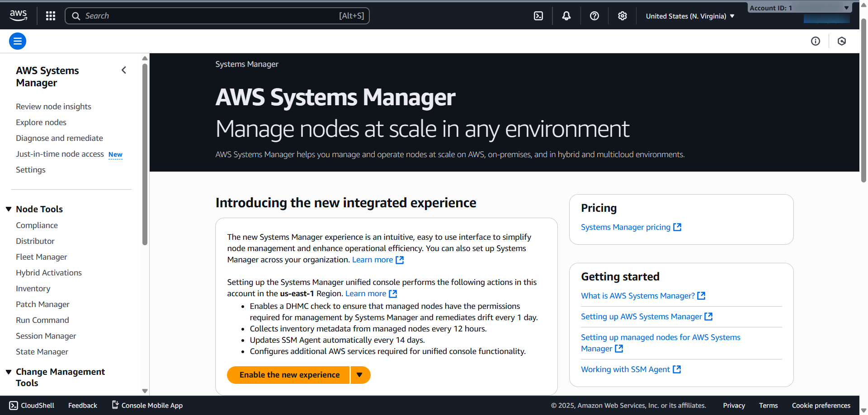Click external icon next to Systems Manager pricing
Viewport: 868px width, 415px height.
(677, 227)
